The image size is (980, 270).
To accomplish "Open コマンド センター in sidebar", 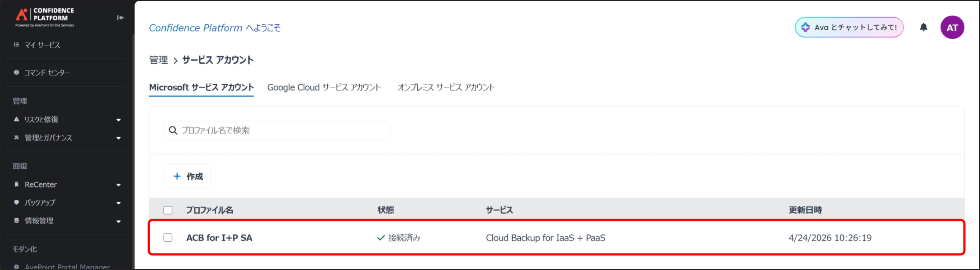I will pos(47,72).
